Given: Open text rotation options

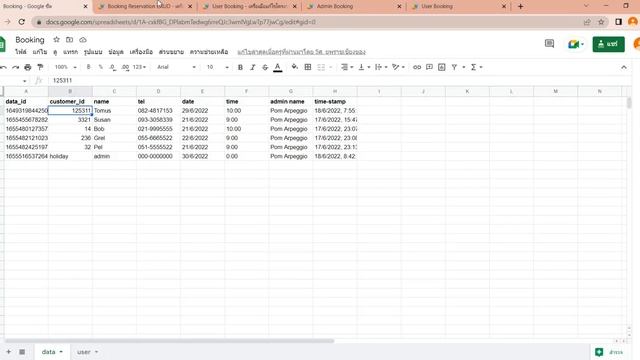Looking at the screenshot, I should pos(397,67).
